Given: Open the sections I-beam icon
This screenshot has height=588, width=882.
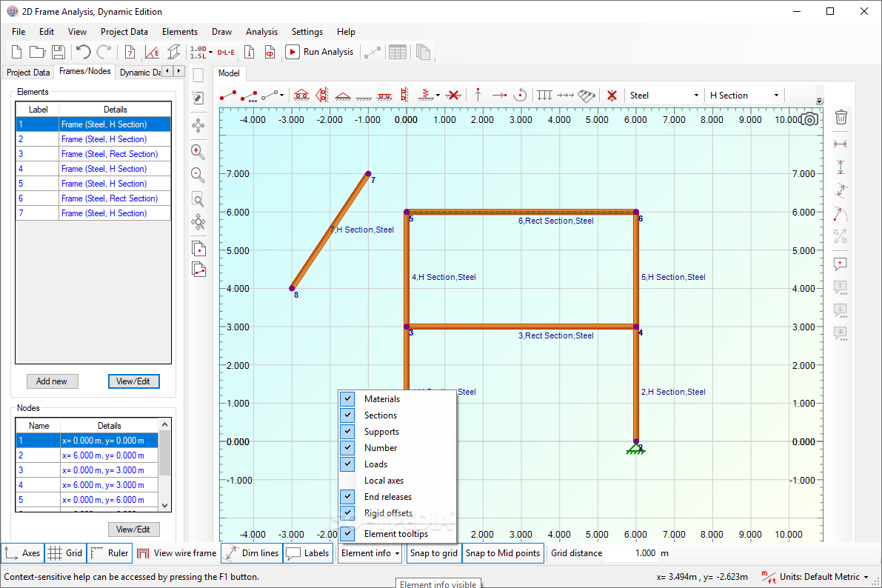Looking at the screenshot, I should (x=174, y=52).
